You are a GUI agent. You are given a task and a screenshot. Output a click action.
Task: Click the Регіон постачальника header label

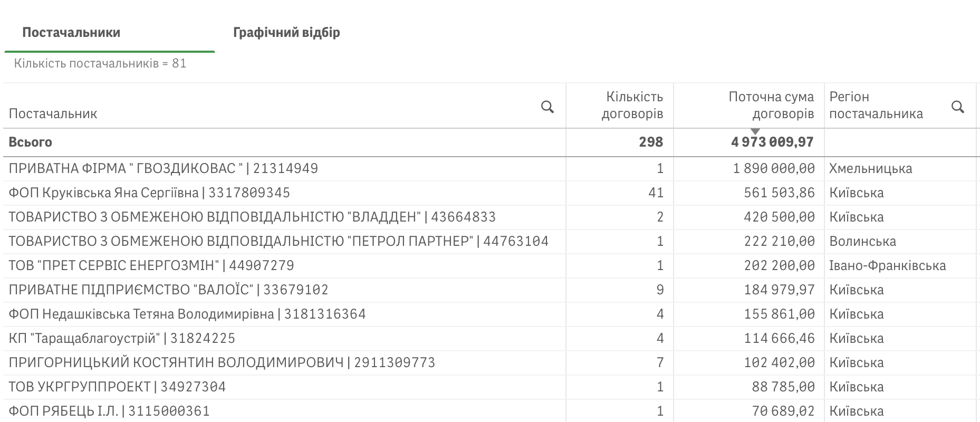pos(876,105)
